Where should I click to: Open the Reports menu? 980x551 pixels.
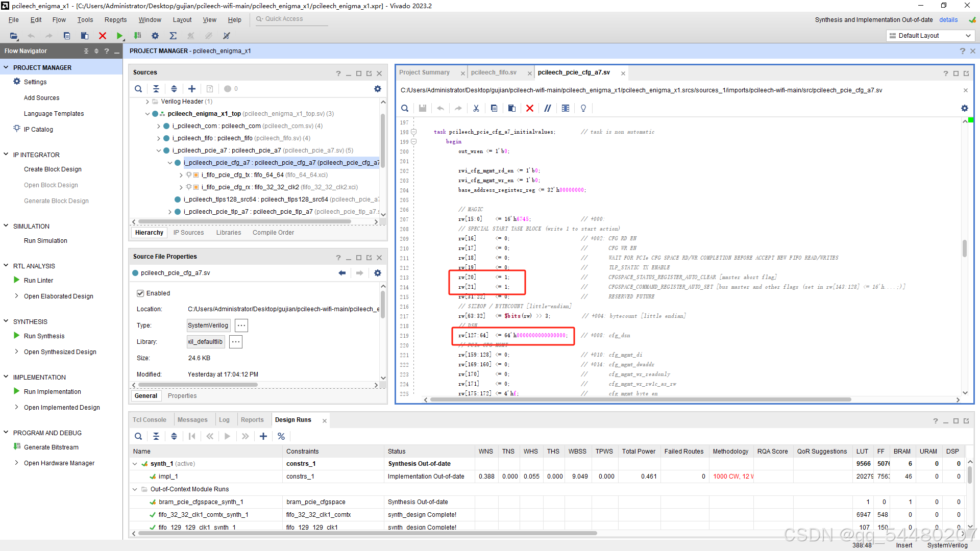pyautogui.click(x=115, y=20)
